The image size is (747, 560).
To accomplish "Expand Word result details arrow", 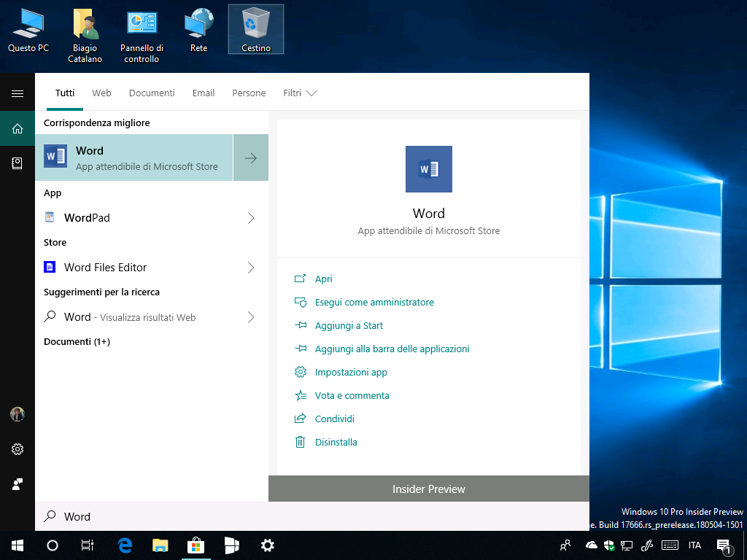I will pos(251,157).
